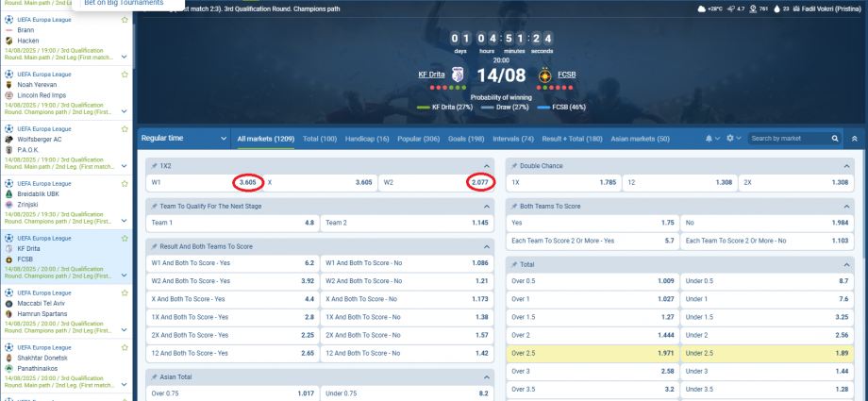Select the 2X double chance at 1.308

click(x=796, y=182)
